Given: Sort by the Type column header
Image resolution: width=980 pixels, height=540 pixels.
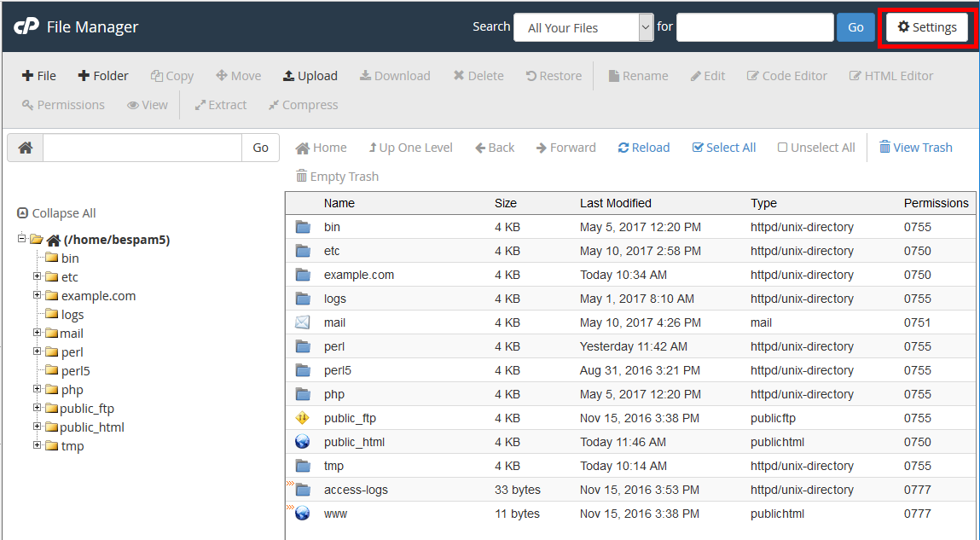Looking at the screenshot, I should click(x=763, y=203).
